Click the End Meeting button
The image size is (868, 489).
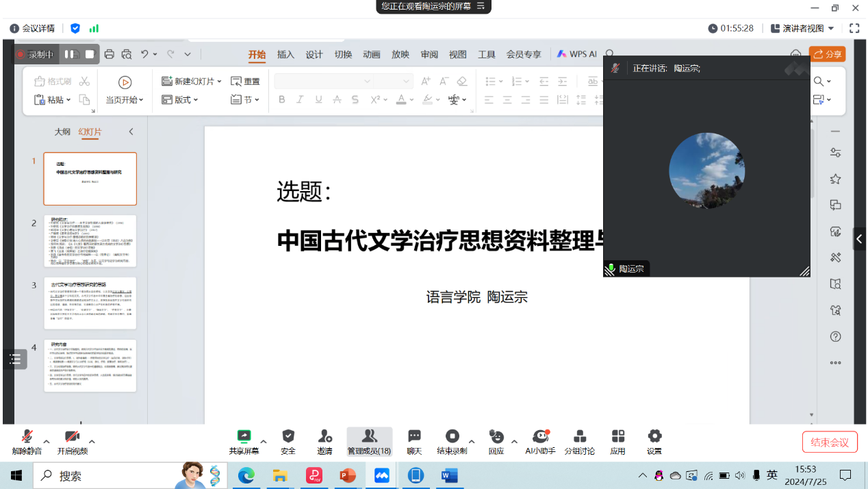tap(829, 442)
